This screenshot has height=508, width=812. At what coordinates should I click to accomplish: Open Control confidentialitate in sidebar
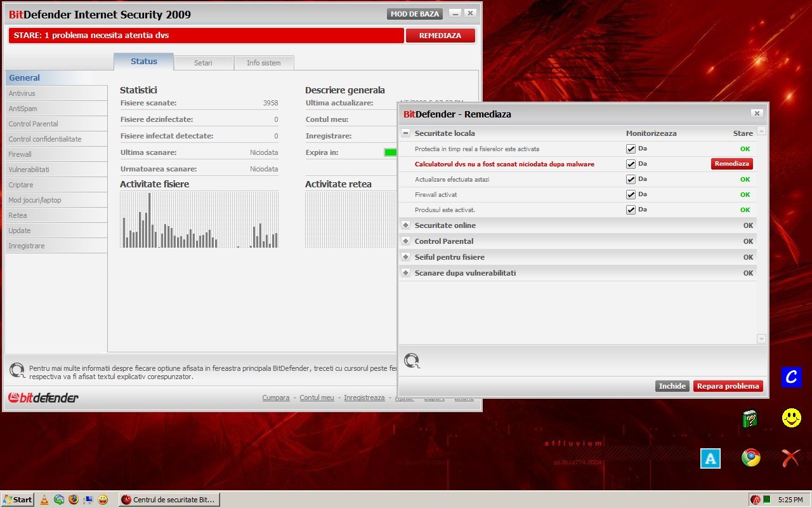56,139
